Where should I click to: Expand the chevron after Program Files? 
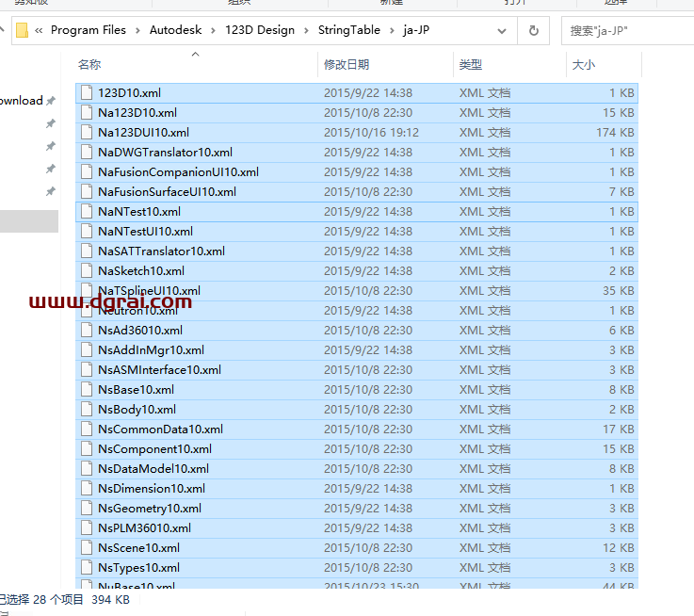tap(137, 30)
